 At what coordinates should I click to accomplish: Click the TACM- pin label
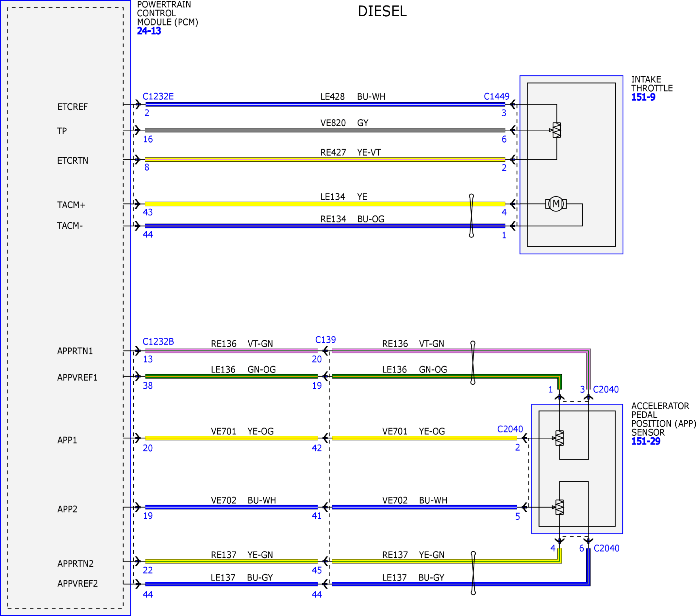pyautogui.click(x=70, y=226)
